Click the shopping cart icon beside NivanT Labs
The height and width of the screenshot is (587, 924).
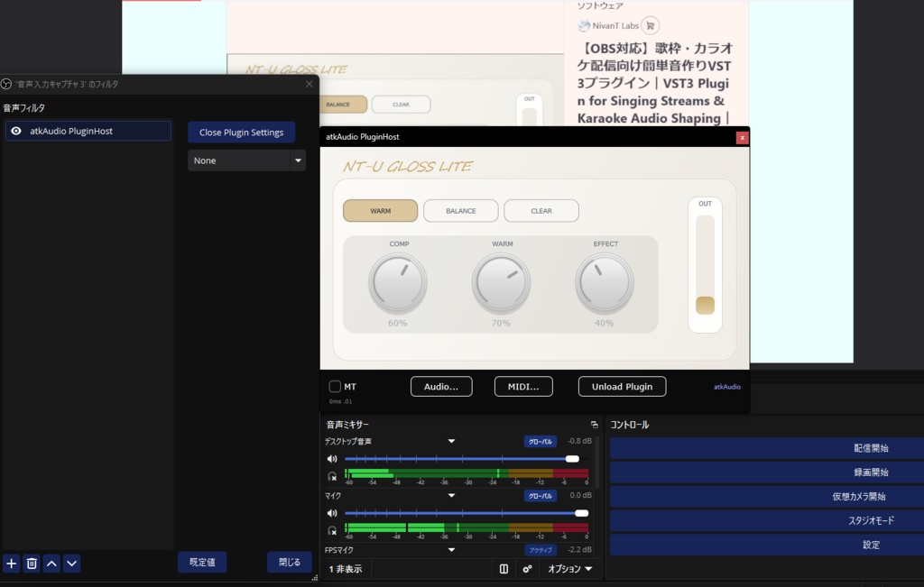[650, 25]
